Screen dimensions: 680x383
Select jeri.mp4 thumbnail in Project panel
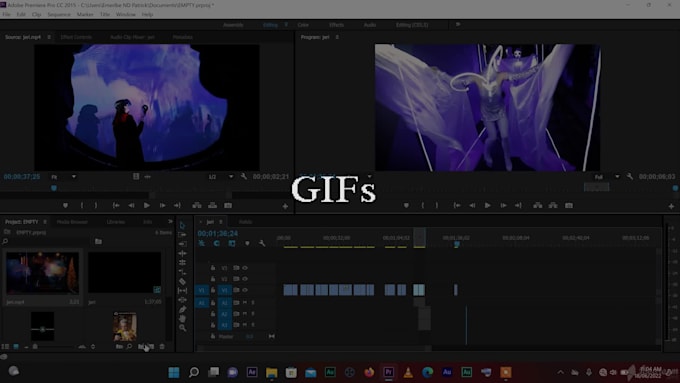pyautogui.click(x=42, y=274)
